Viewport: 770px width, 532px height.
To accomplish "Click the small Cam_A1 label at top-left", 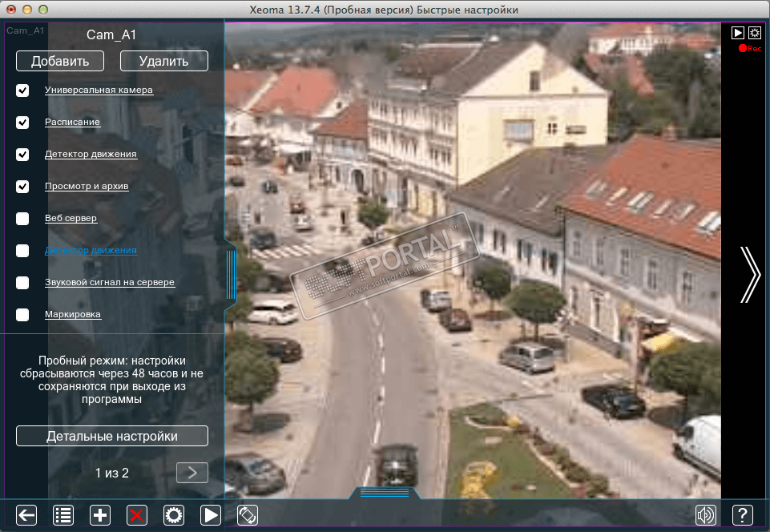I will click(x=25, y=30).
